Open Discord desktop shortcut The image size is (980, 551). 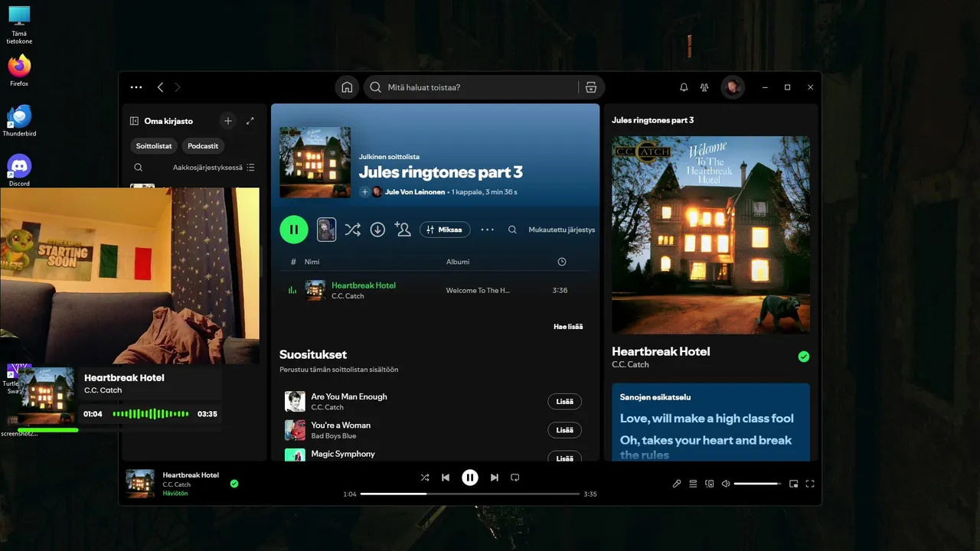click(x=19, y=171)
